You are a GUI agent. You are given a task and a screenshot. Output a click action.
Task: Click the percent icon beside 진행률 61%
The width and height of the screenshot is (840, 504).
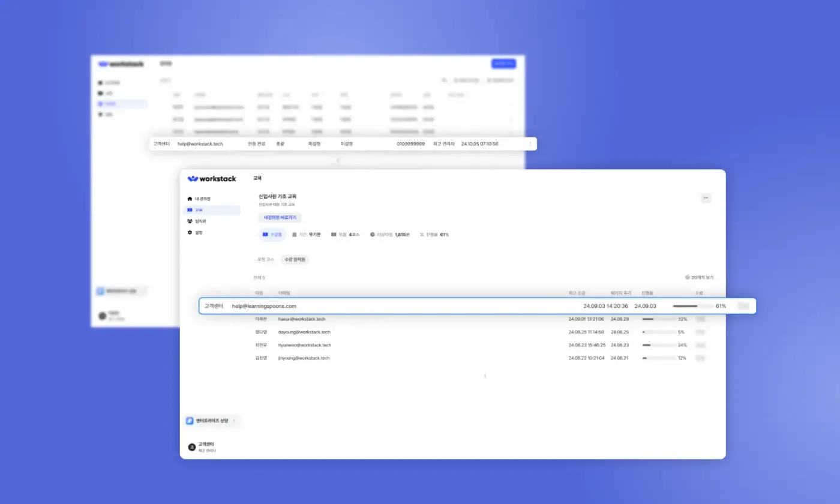tap(422, 235)
